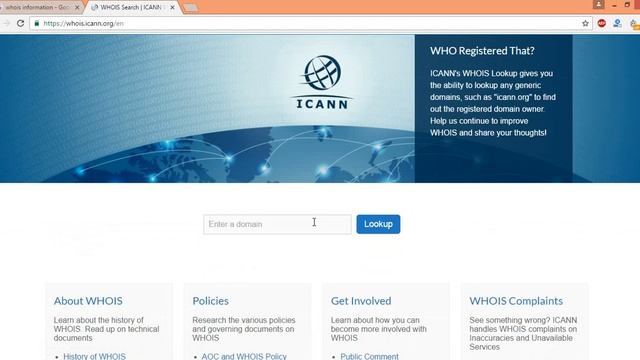Close the WHOIS Search tab

point(172,7)
